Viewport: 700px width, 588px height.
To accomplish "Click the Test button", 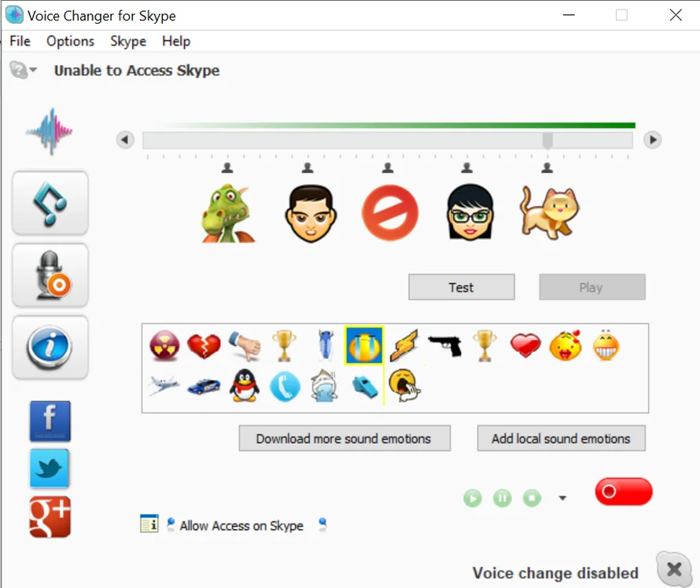I will 462,287.
